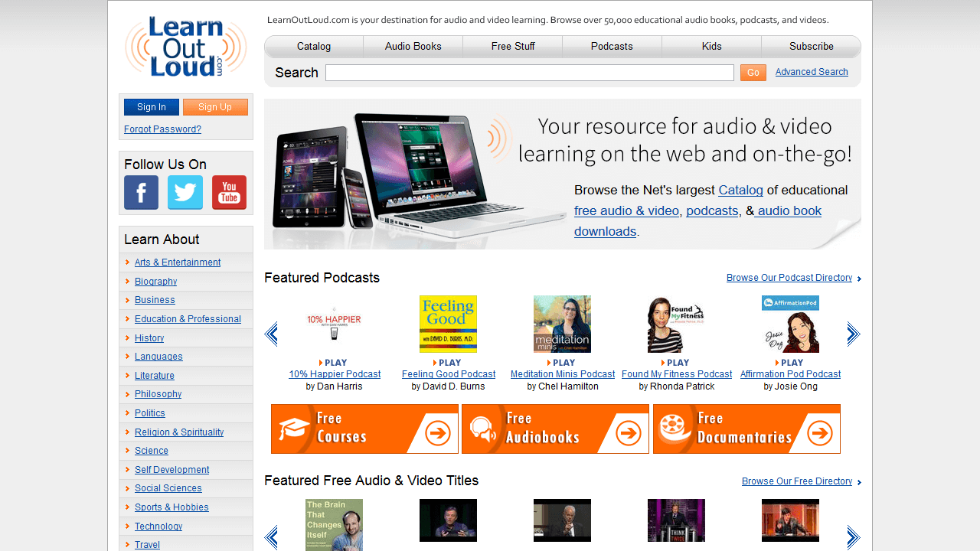980x551 pixels.
Task: Open the Kids menu
Action: coord(712,47)
